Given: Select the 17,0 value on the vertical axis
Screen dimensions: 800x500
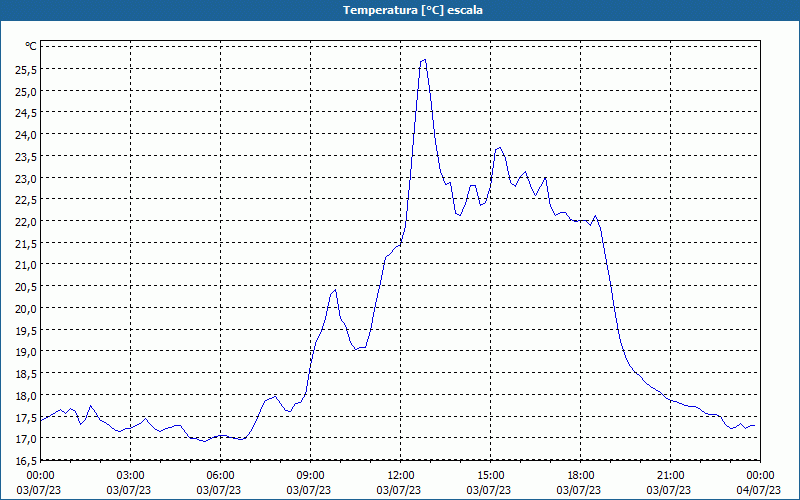Looking at the screenshot, I should [26, 439].
